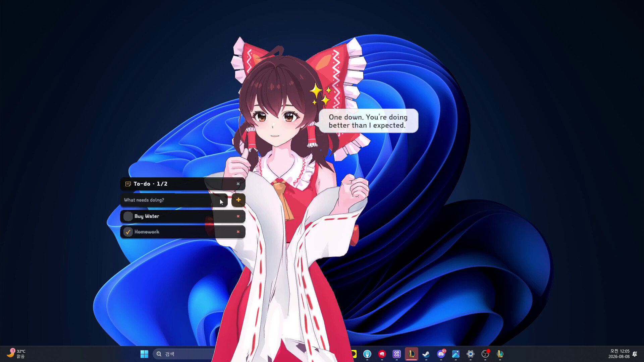Open Settings gear icon in the taskbar
644x362 pixels.
[471, 354]
